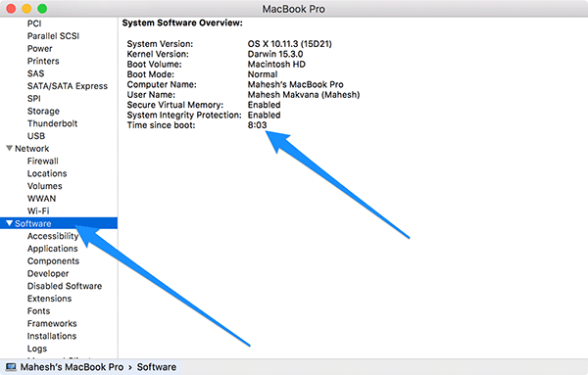Open SATA/SATA Express entry
Screen dimensions: 588x375
68,86
